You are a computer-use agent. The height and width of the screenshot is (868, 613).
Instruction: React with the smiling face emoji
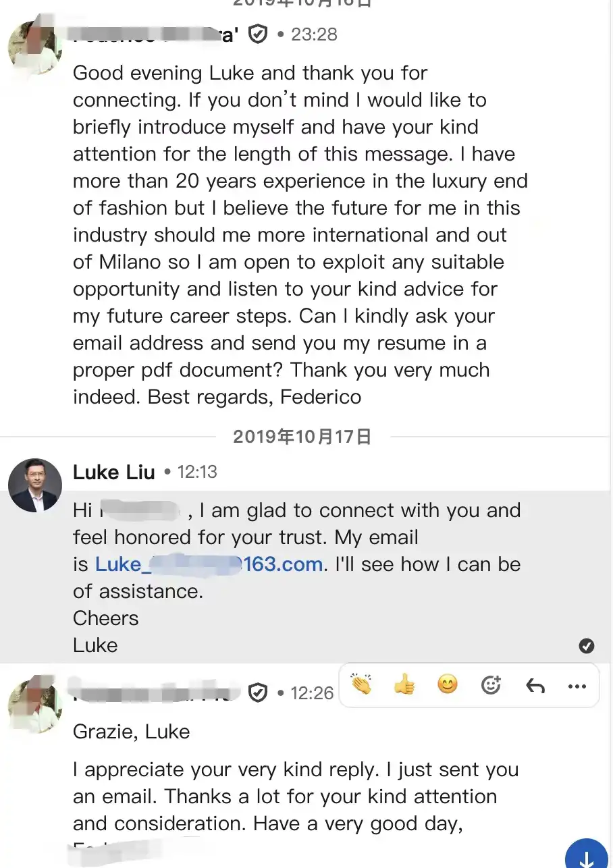(447, 685)
